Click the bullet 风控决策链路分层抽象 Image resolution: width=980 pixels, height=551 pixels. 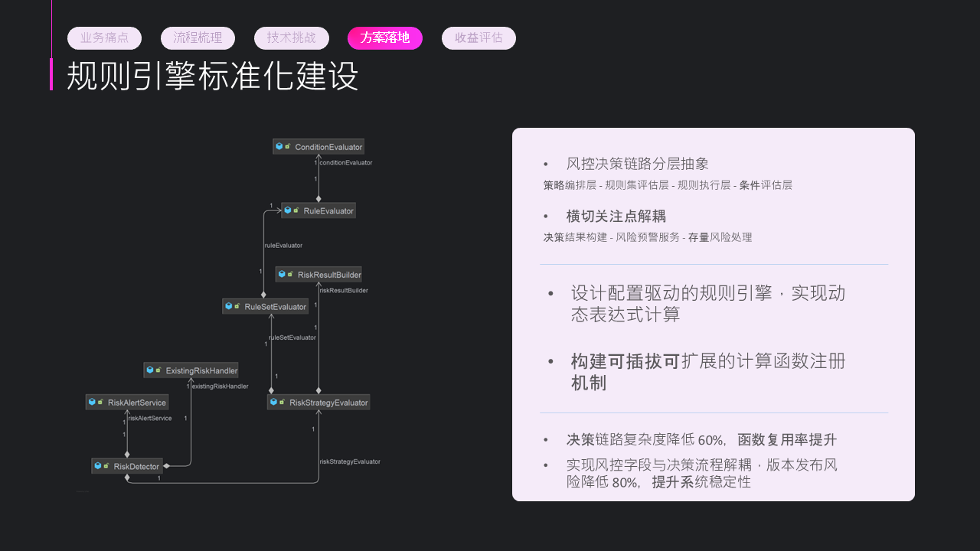[x=638, y=164]
